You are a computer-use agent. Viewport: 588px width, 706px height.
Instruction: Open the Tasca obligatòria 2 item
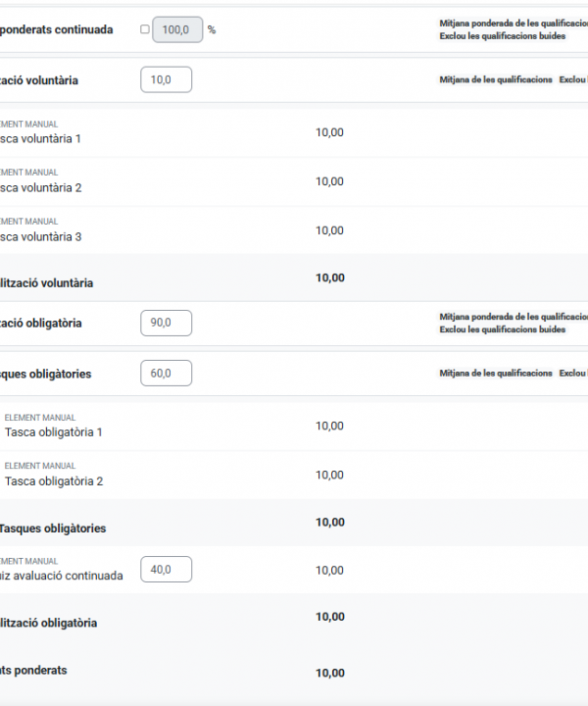tap(54, 481)
